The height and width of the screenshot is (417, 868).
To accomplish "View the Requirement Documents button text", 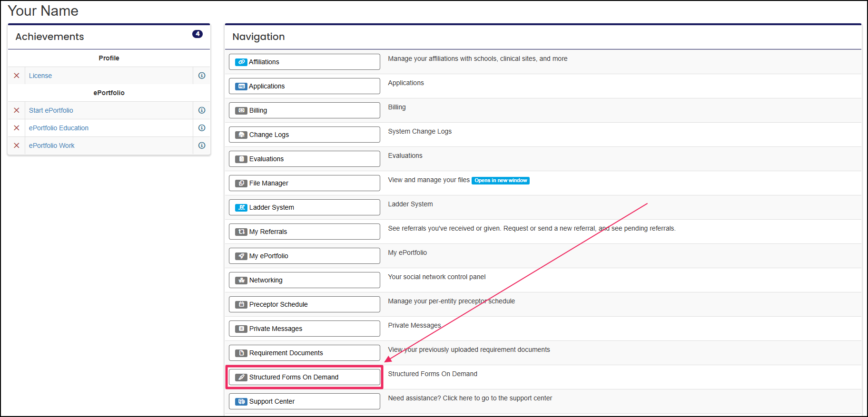I will 286,353.
